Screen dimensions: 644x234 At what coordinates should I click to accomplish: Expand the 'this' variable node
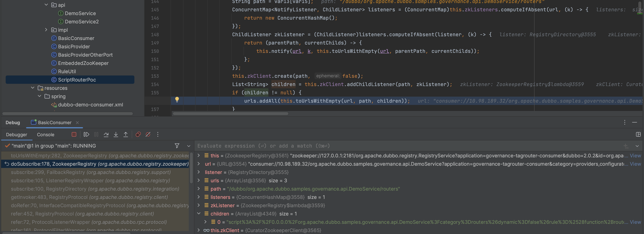click(199, 155)
